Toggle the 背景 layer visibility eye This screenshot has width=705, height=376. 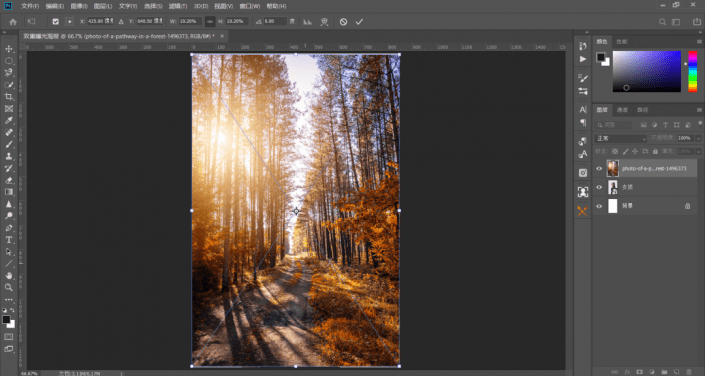[599, 206]
